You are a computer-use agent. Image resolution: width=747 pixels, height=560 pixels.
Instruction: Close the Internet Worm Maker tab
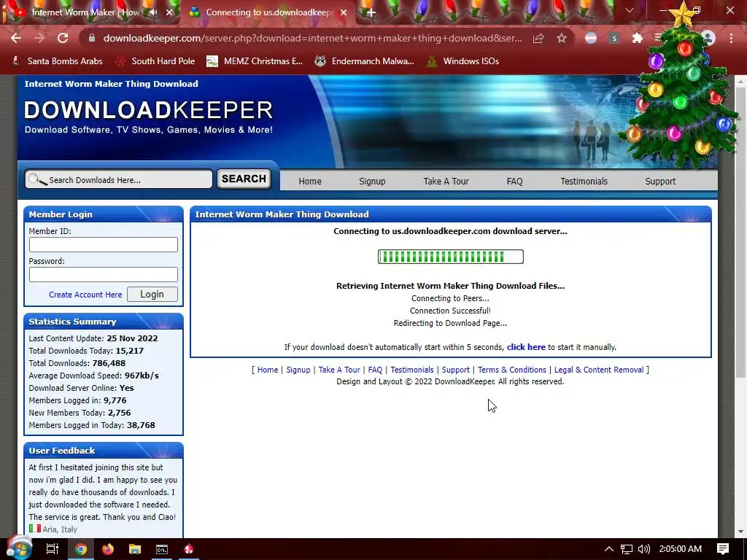(169, 12)
